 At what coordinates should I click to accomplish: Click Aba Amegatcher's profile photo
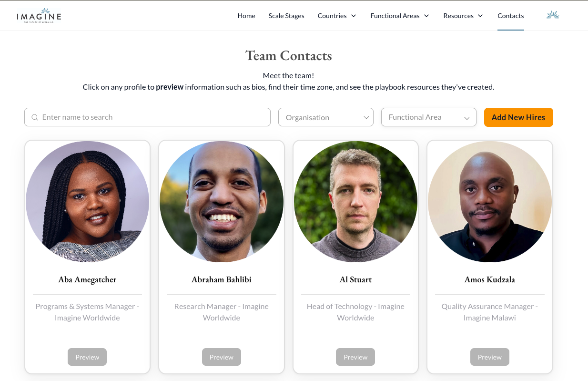pos(87,202)
